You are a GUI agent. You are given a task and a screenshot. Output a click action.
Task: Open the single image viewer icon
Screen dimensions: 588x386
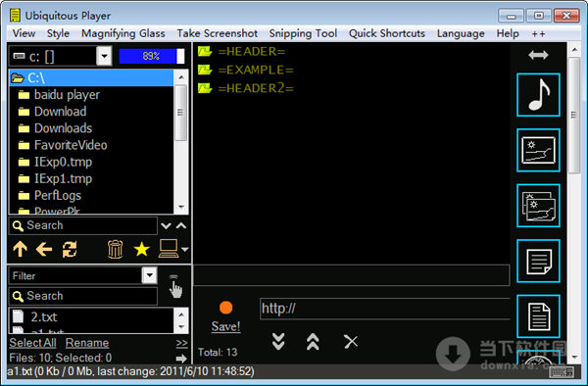pyautogui.click(x=538, y=150)
